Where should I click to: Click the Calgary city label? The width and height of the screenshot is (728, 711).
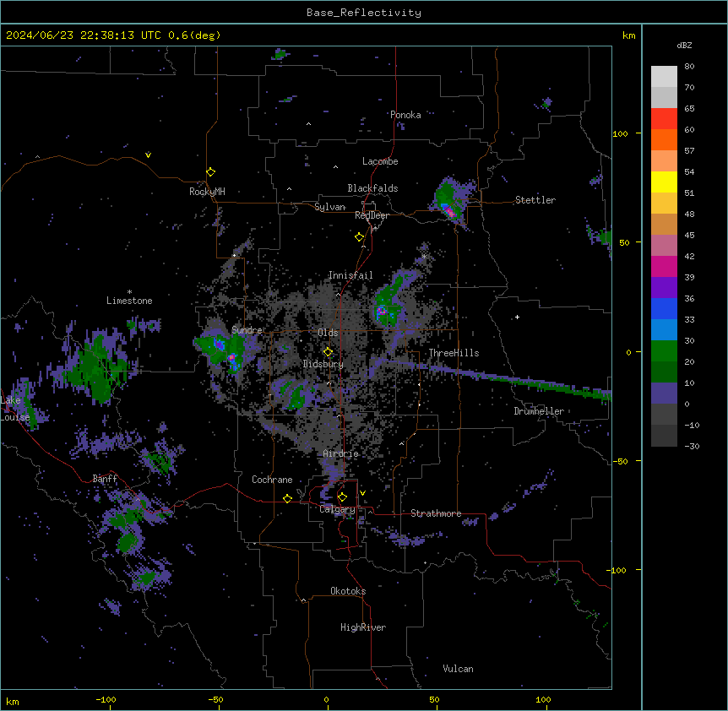(337, 509)
